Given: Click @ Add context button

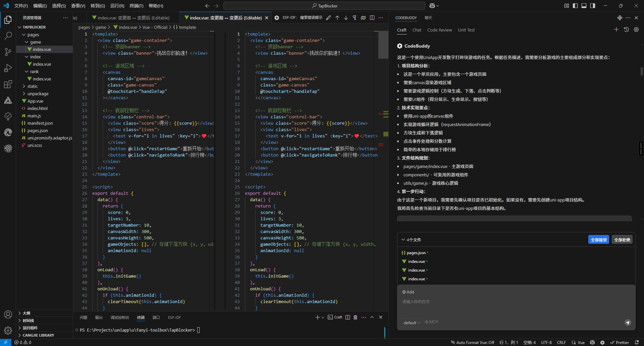Looking at the screenshot, I should coord(408,292).
